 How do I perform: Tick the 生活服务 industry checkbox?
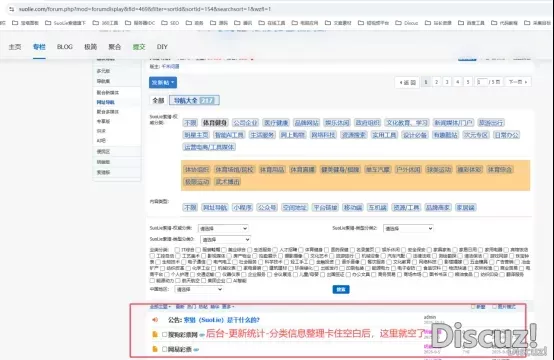[x=249, y=250]
